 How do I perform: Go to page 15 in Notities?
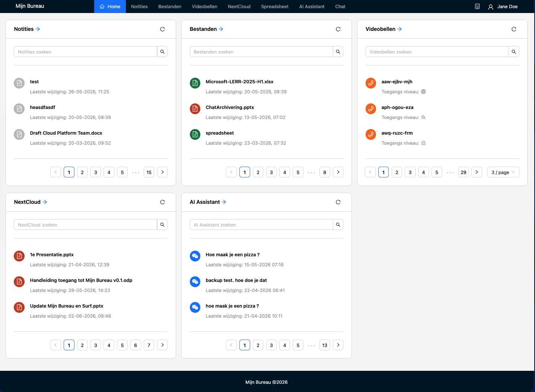149,172
